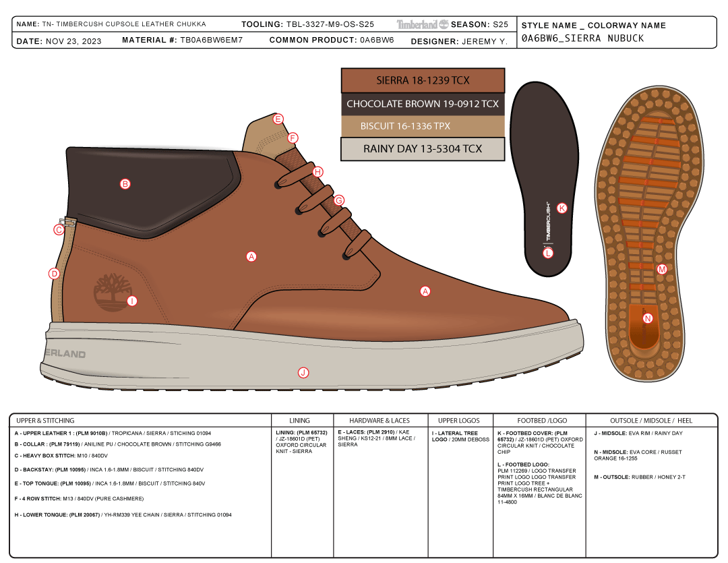The height and width of the screenshot is (563, 728).
Task: Click callout marker D on the backstay
Action: point(55,274)
